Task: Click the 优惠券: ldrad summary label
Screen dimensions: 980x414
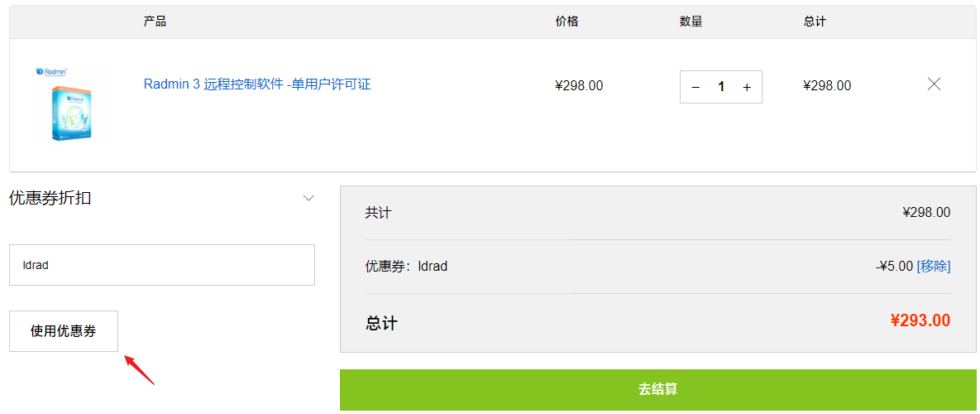Action: [x=406, y=266]
